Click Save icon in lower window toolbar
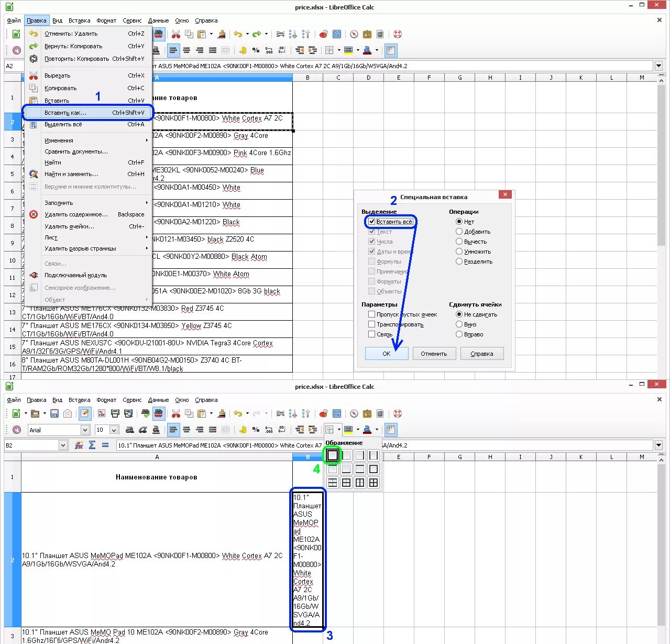 [54, 413]
